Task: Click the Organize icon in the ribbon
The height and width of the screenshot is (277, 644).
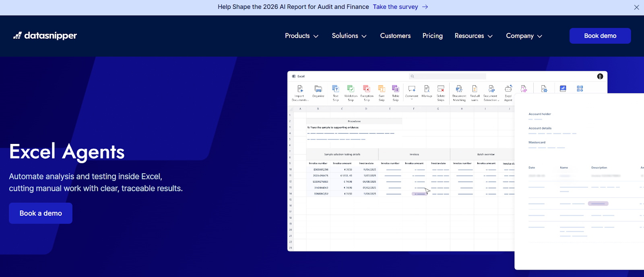Action: [318, 89]
